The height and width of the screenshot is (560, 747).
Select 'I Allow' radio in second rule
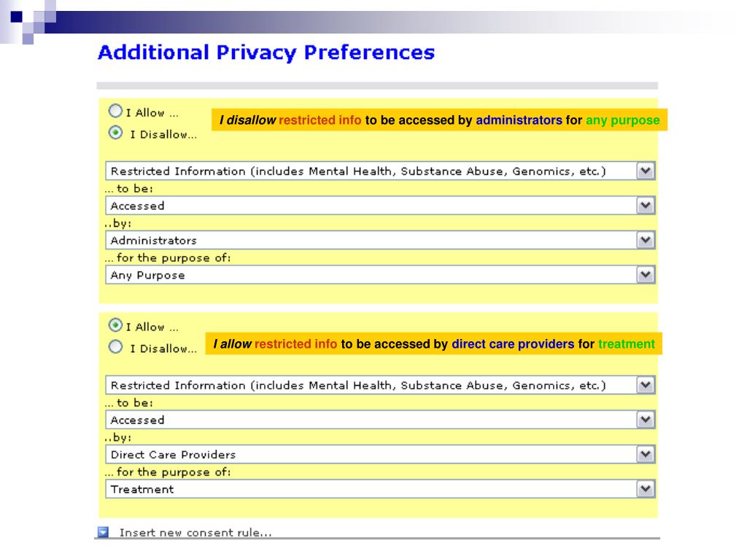coord(115,325)
